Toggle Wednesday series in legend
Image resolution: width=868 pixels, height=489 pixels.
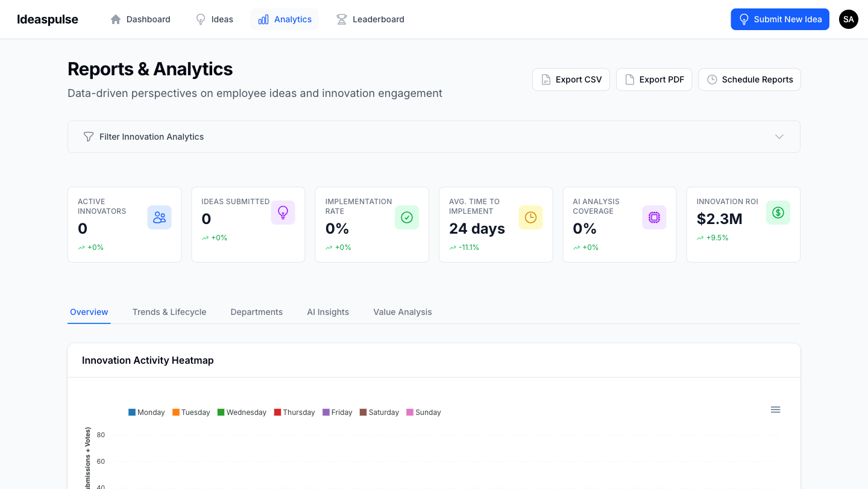tap(242, 413)
